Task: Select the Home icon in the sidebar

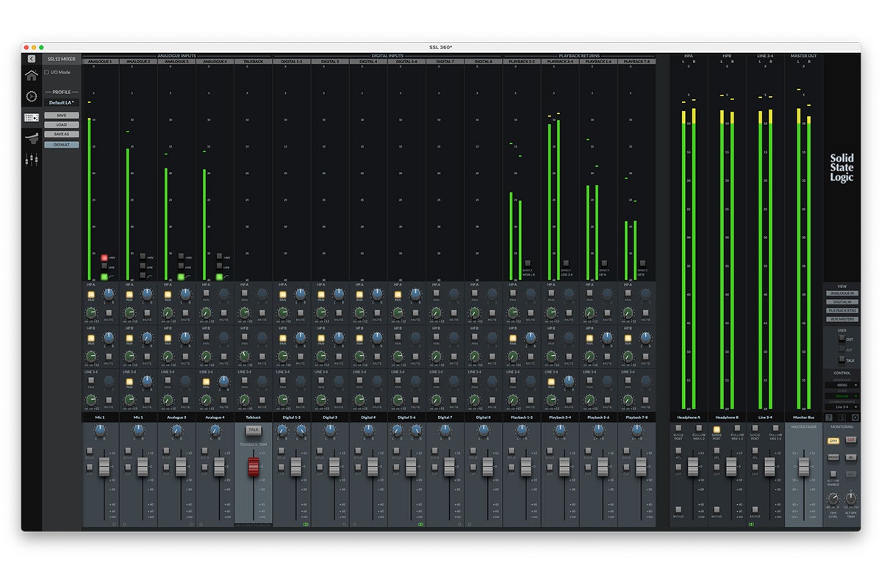Action: (30, 76)
